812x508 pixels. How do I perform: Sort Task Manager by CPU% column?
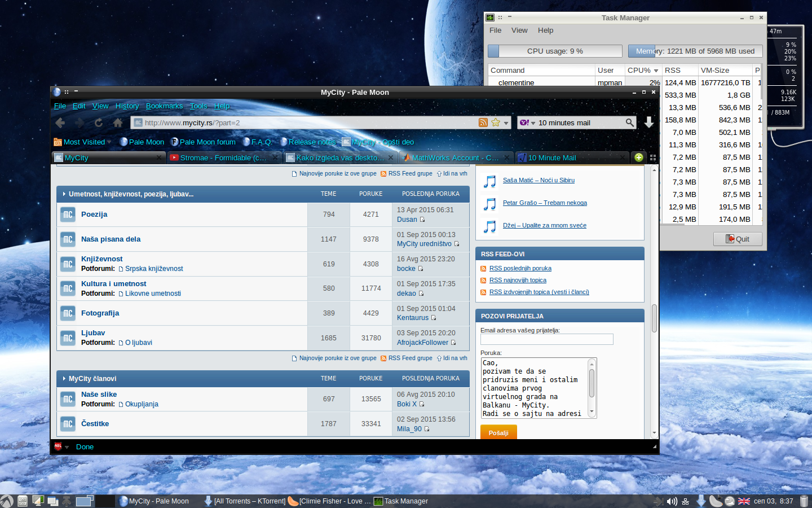(x=643, y=70)
